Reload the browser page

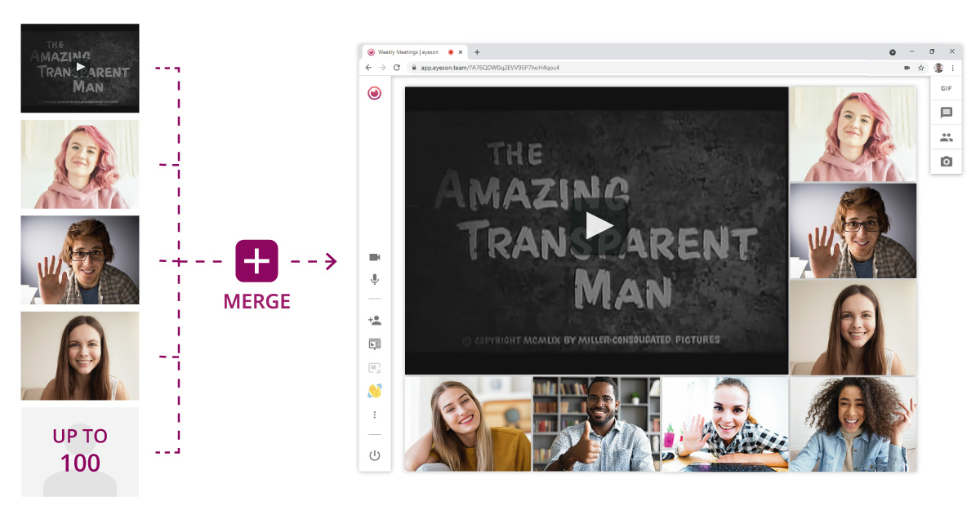click(397, 68)
